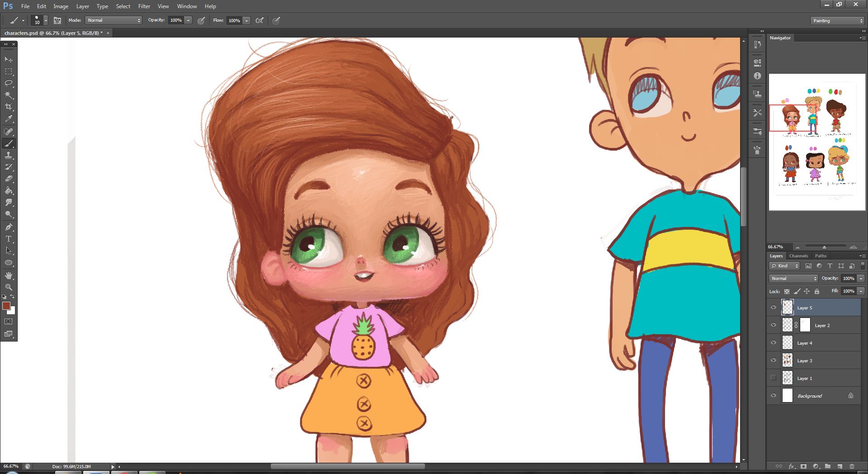The image size is (868, 474).
Task: Open the brush Mode dropdown
Action: [x=113, y=20]
